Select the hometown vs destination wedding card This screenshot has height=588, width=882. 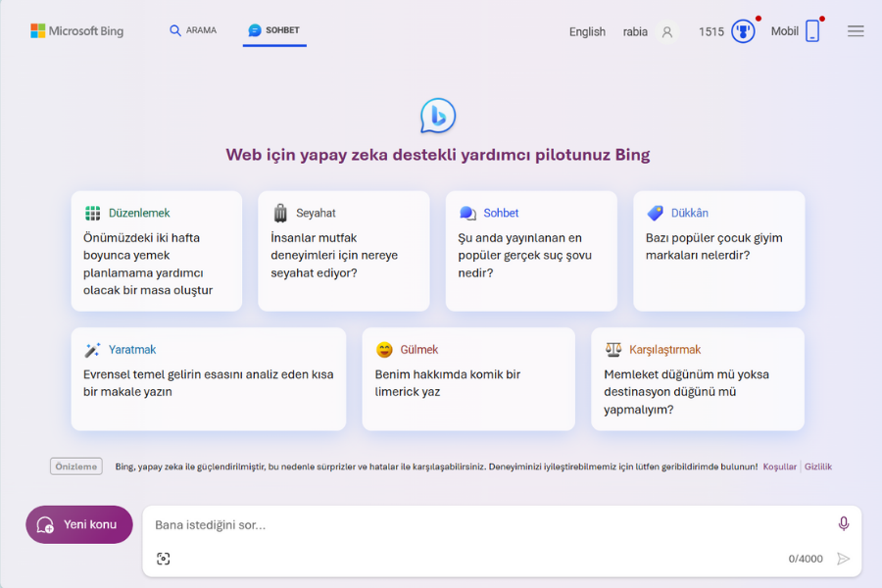[698, 379]
